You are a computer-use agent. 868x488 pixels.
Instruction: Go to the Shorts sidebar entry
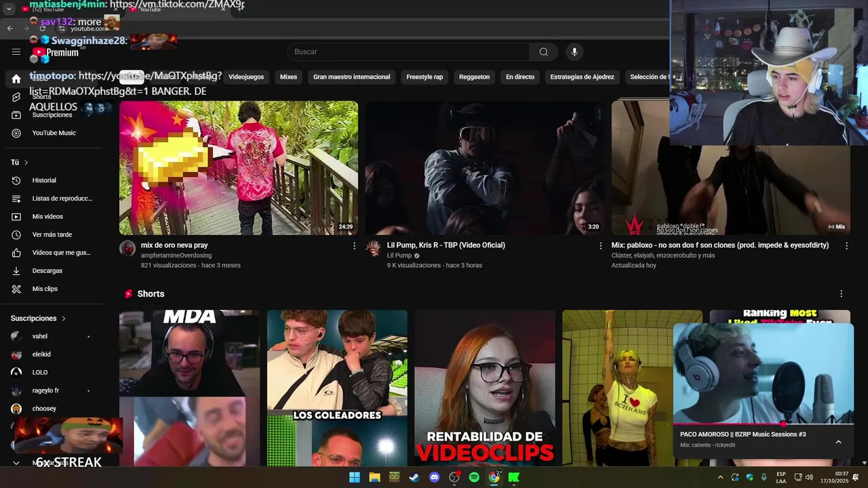coord(41,97)
